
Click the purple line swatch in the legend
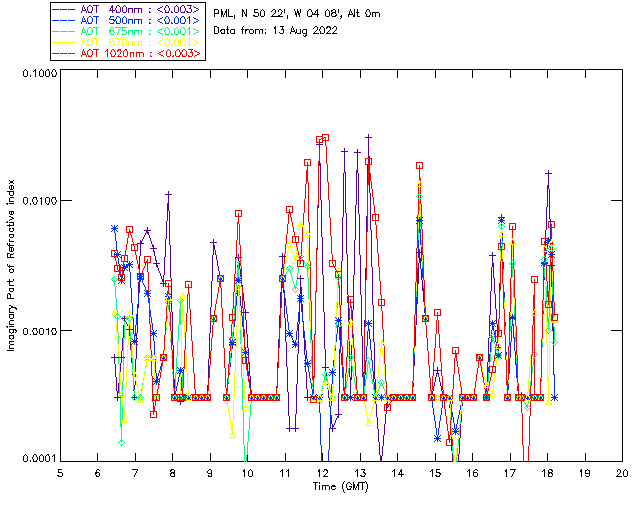66,9
